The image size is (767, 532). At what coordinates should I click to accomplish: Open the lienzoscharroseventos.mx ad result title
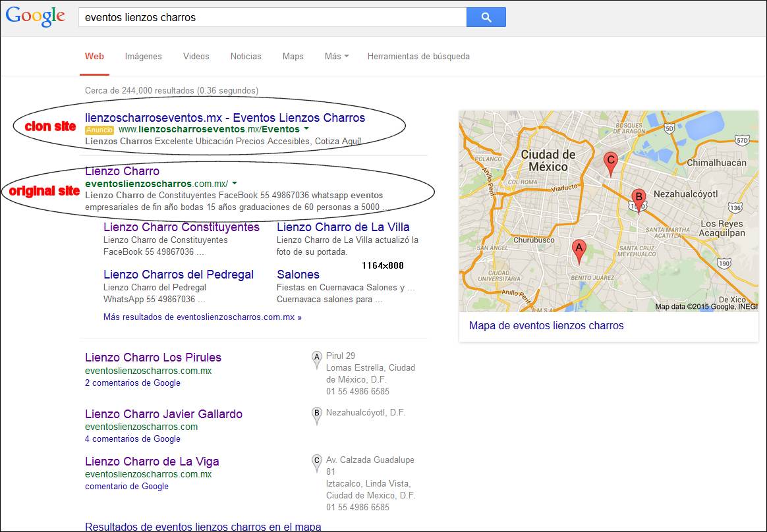click(x=225, y=118)
